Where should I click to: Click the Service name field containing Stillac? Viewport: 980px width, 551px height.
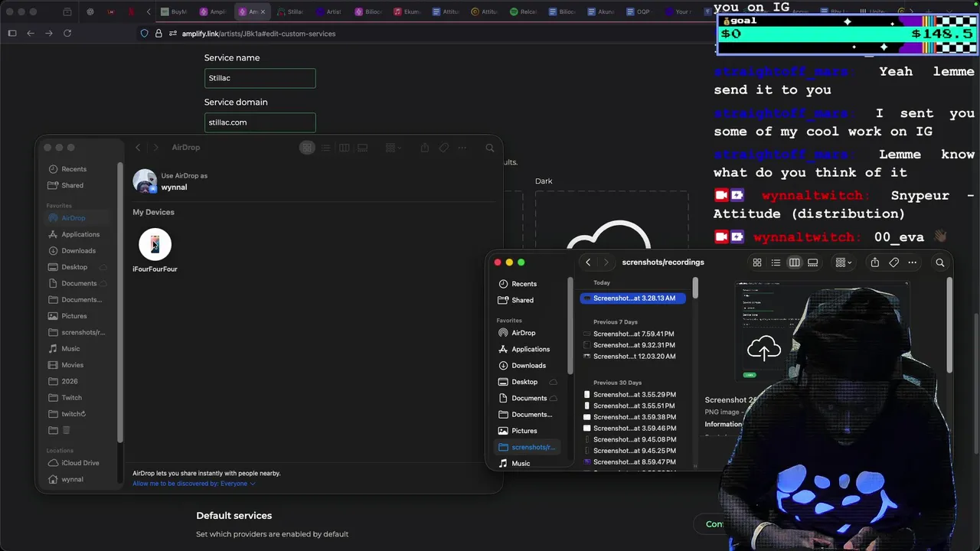pos(260,78)
